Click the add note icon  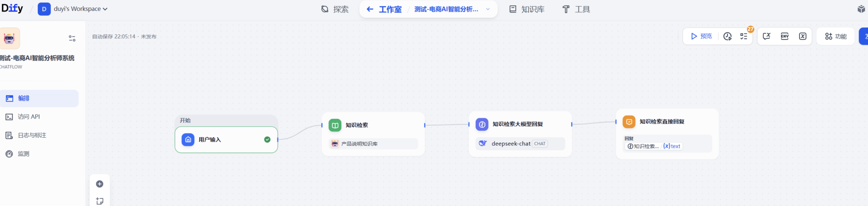click(100, 201)
